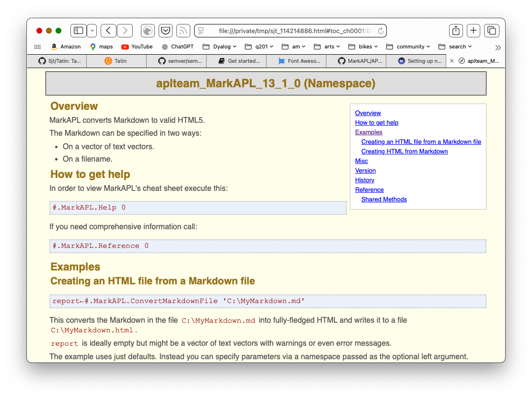The width and height of the screenshot is (532, 398).
Task: Click the address bar URL field
Action: 290,31
